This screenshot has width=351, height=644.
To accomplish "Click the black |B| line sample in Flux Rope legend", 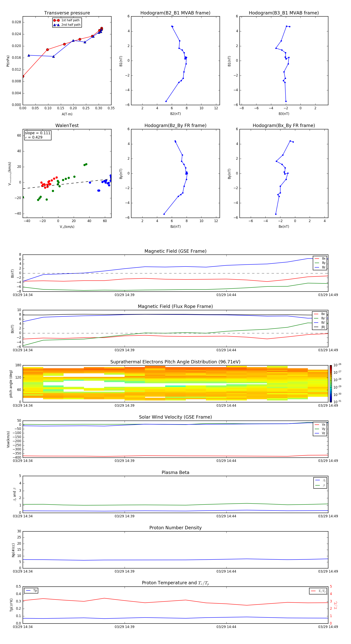I will pos(316,327).
